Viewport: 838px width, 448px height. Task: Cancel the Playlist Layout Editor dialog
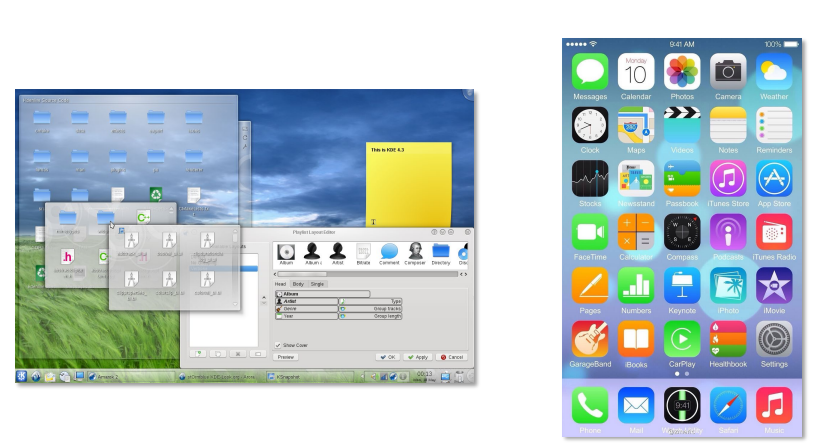click(452, 357)
